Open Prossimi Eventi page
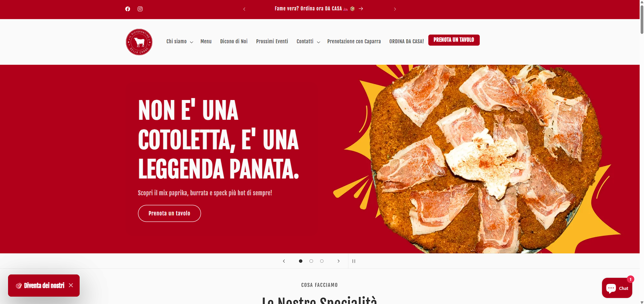Screen dimensions: 644x304 (x=272, y=42)
